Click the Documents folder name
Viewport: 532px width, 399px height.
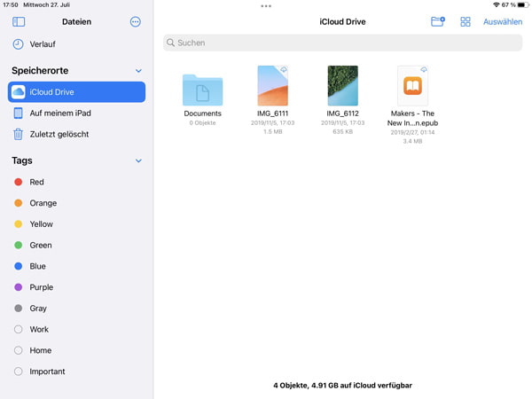[x=202, y=113]
